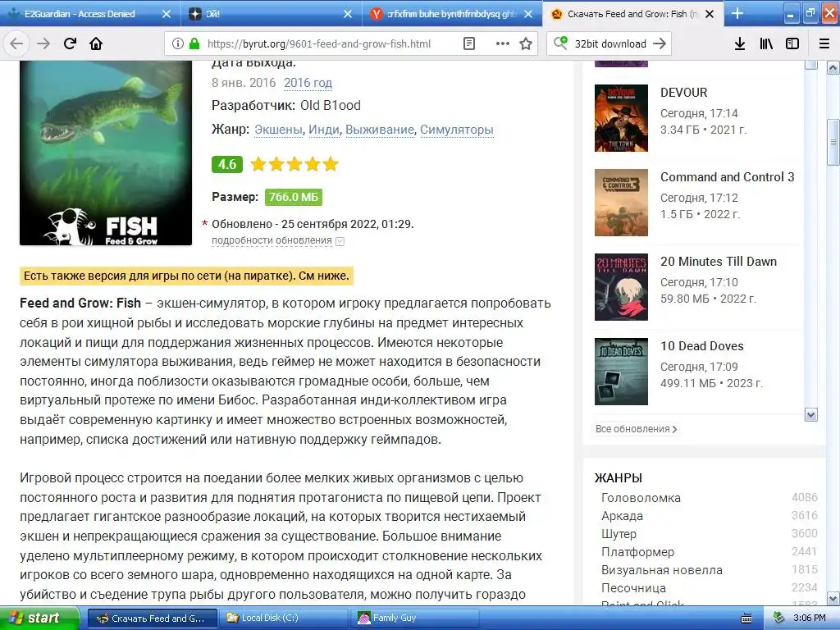Screen dimensions: 840x630
Task: Open the downloads panel
Action: (x=740, y=44)
